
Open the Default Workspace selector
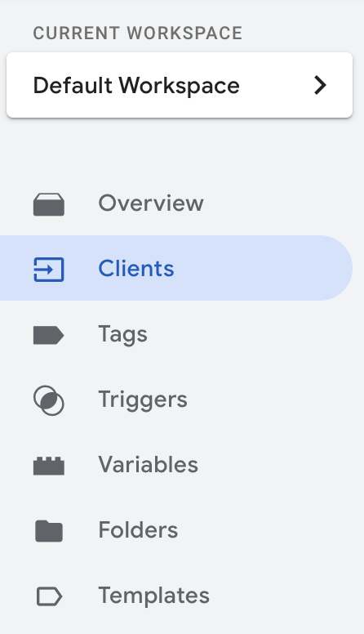pyautogui.click(x=180, y=85)
